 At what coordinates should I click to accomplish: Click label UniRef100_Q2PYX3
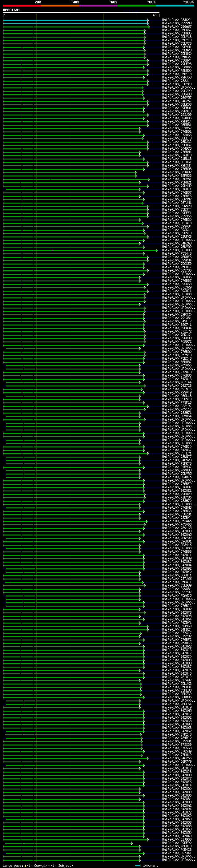click(x=177, y=84)
